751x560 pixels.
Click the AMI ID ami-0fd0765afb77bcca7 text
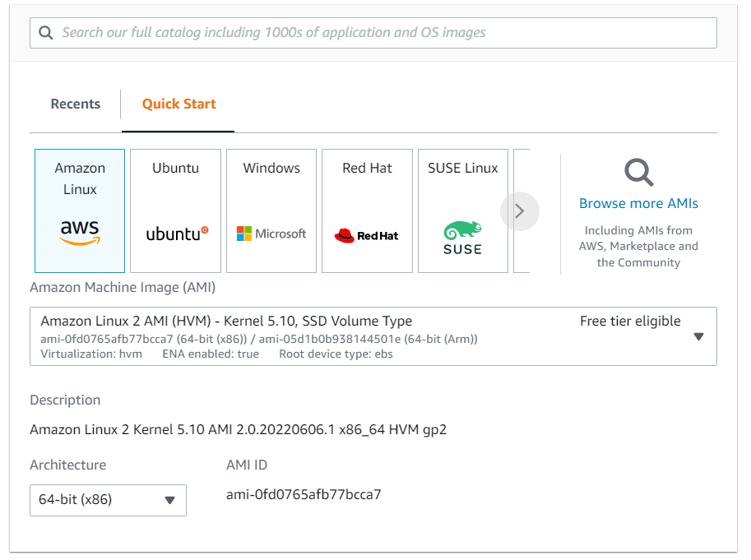click(x=304, y=494)
